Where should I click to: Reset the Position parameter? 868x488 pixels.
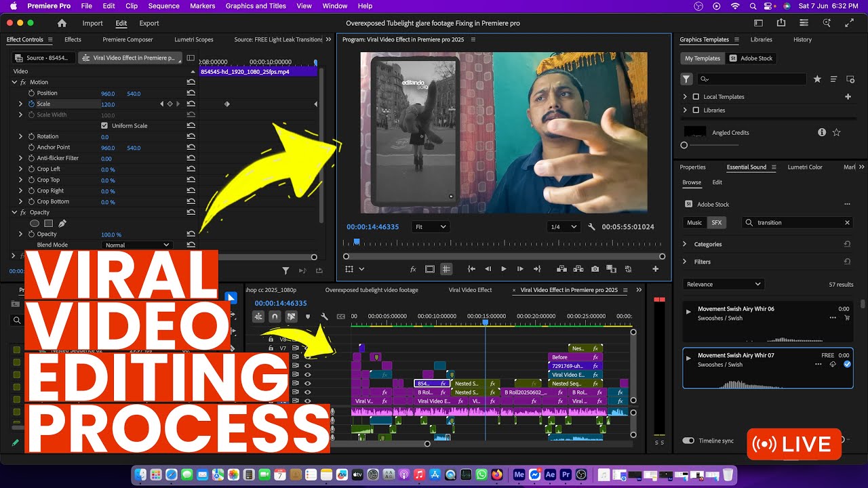(191, 93)
